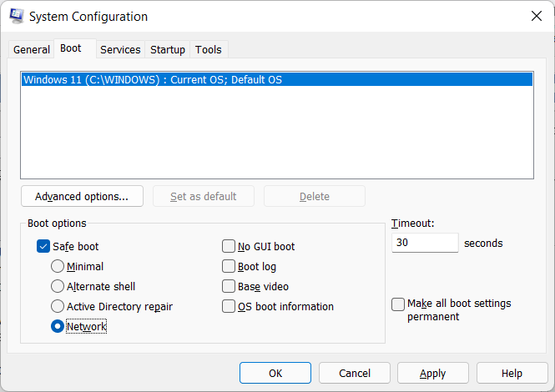Click the Timeout seconds field

point(425,244)
